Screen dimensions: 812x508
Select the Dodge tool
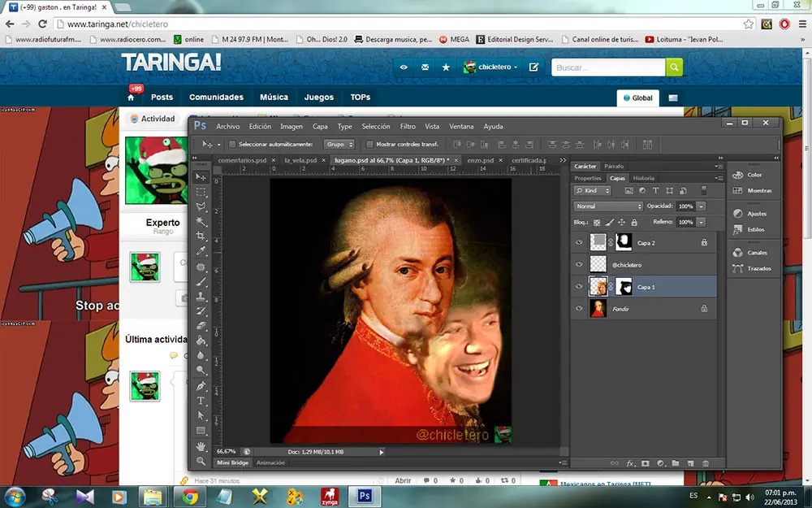201,370
